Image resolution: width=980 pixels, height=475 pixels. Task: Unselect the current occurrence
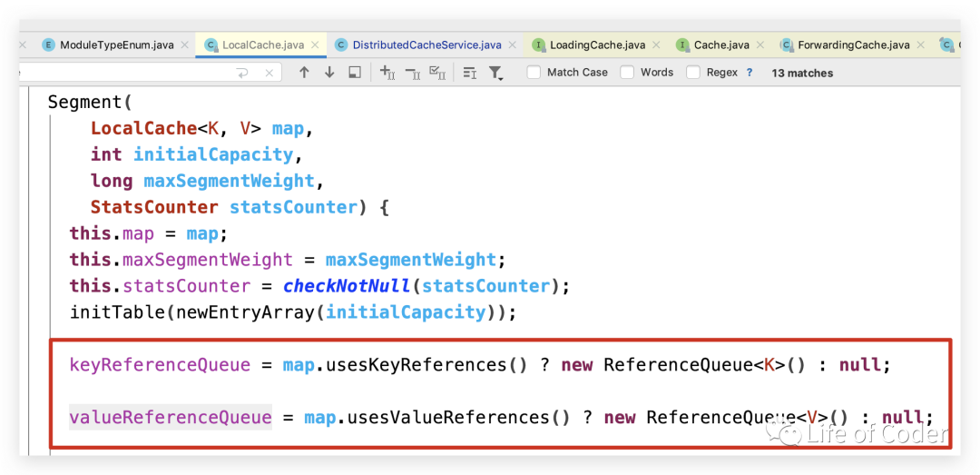[x=413, y=73]
